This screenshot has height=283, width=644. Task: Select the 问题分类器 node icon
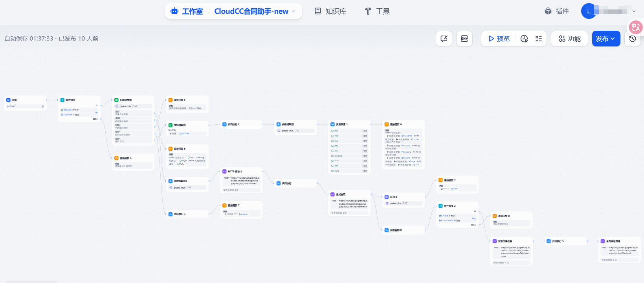(x=116, y=100)
